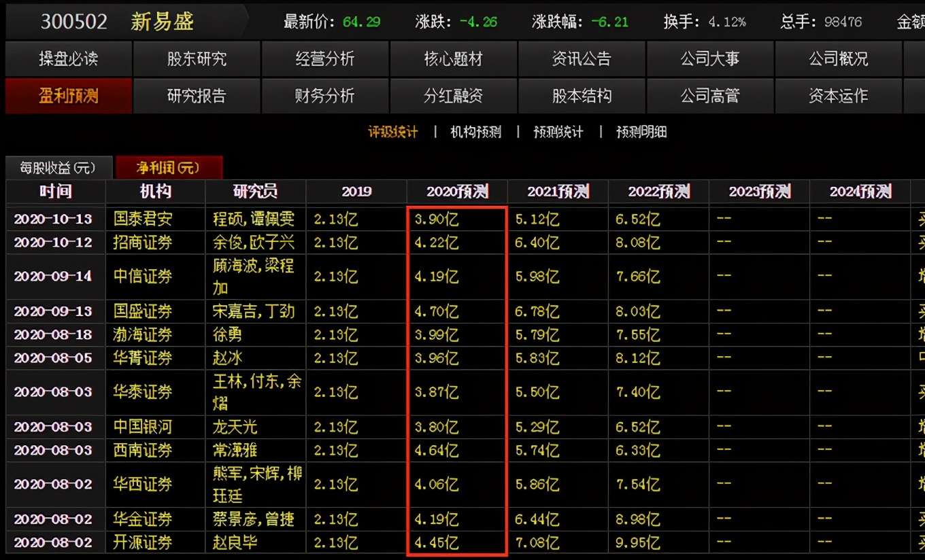Switch to 每股收益(元) data view
The image size is (925, 560).
tap(58, 167)
